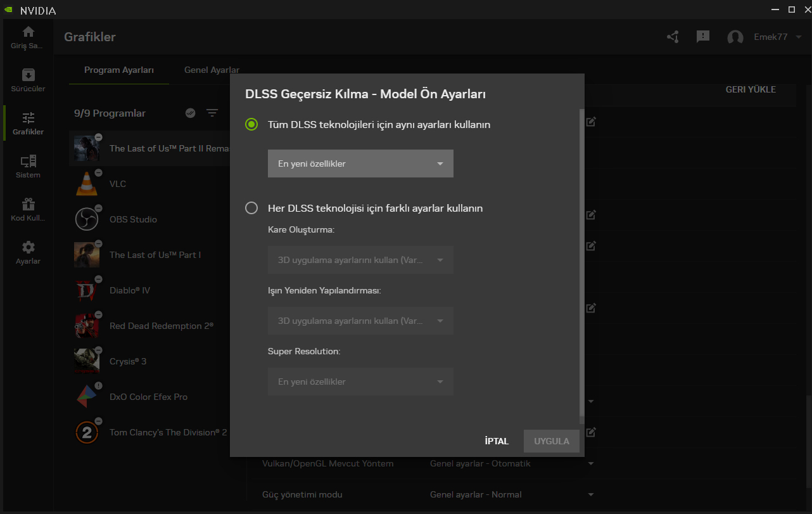Open the Kod Kullan gift icon
Image resolution: width=812 pixels, height=514 pixels.
point(28,204)
